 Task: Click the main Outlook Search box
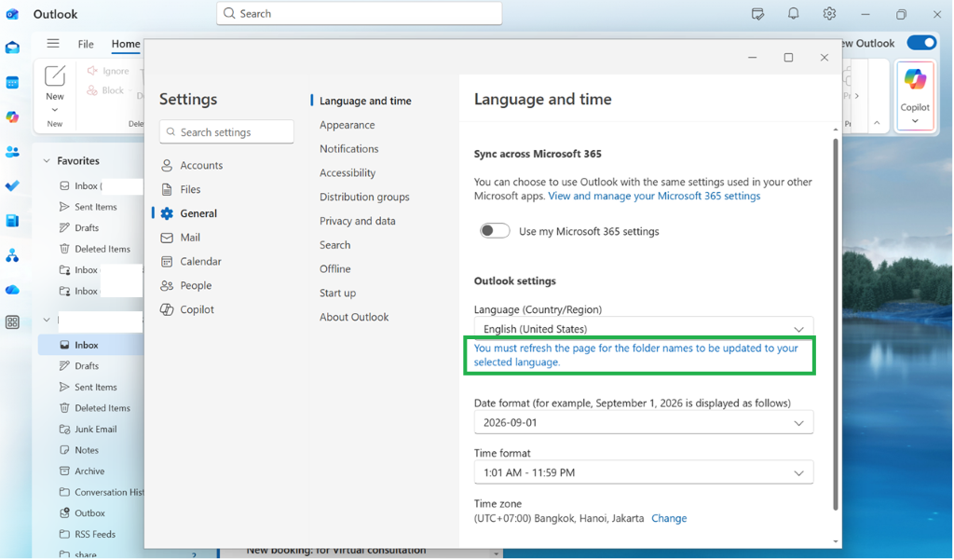(359, 13)
